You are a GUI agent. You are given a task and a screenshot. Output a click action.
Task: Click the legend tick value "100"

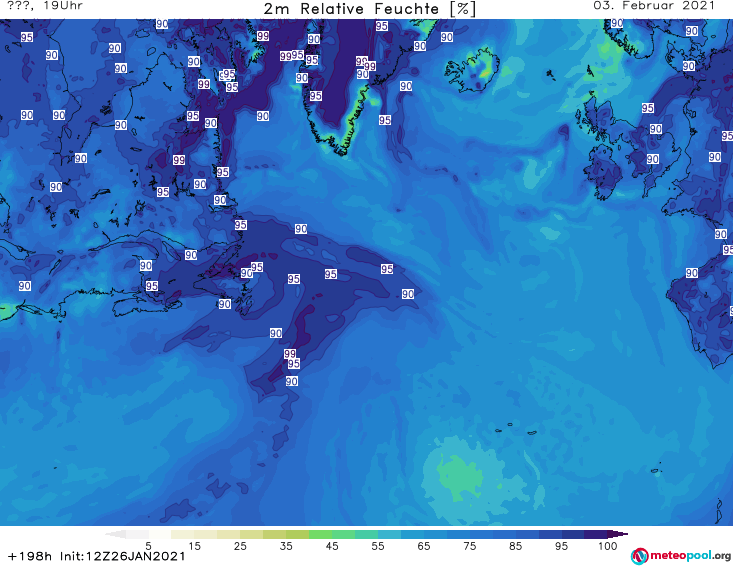coord(608,546)
